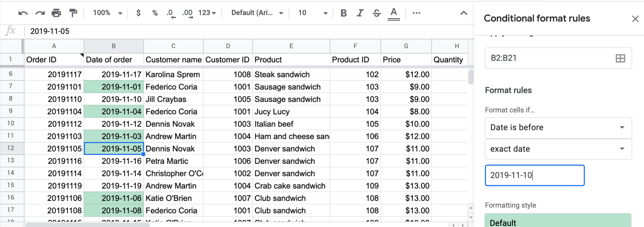
Task: Close the Conditional format rules panel
Action: (635, 19)
